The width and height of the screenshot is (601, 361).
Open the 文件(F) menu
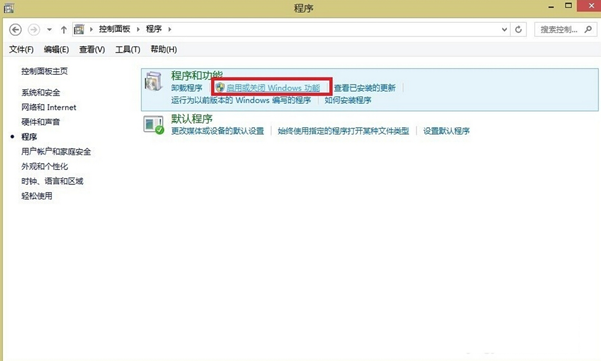tap(21, 49)
